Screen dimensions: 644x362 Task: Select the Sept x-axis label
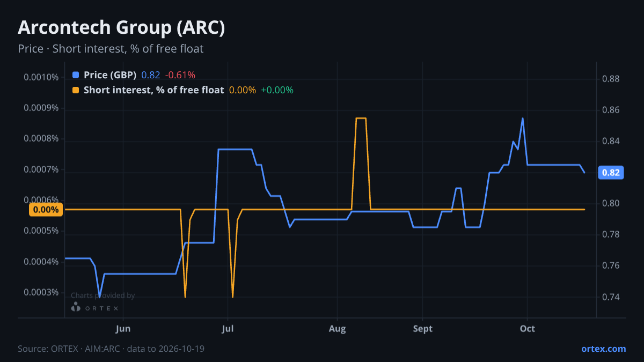(422, 329)
